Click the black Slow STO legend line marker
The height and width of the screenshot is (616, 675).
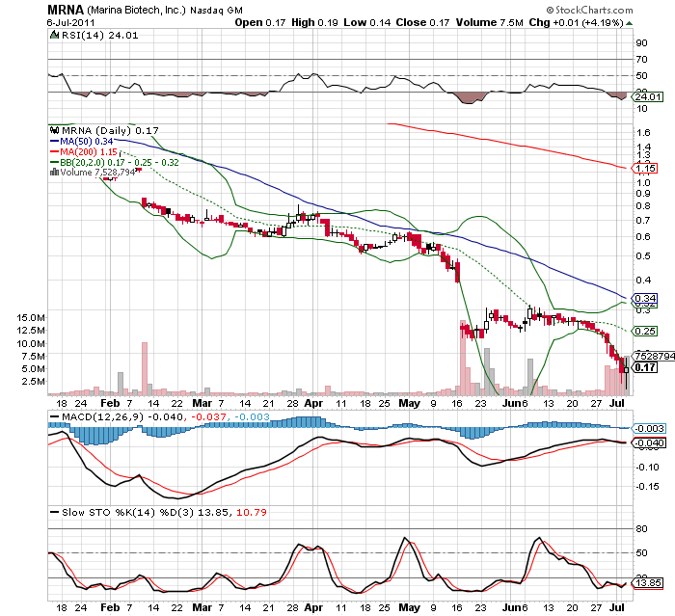pyautogui.click(x=54, y=512)
